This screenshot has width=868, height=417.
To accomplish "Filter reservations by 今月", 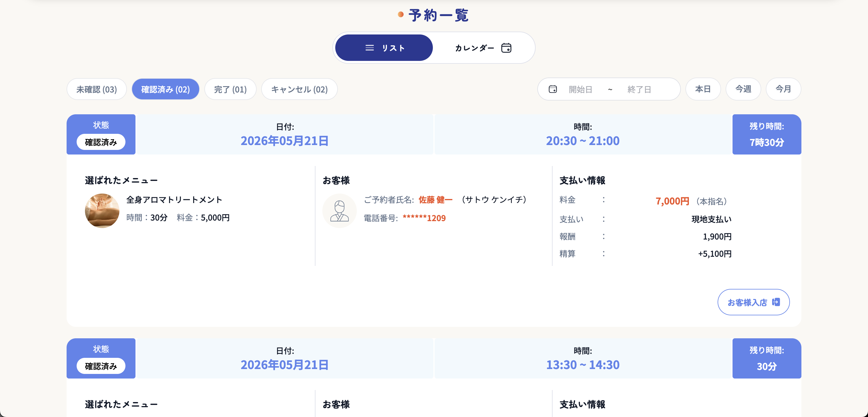I will pos(783,89).
